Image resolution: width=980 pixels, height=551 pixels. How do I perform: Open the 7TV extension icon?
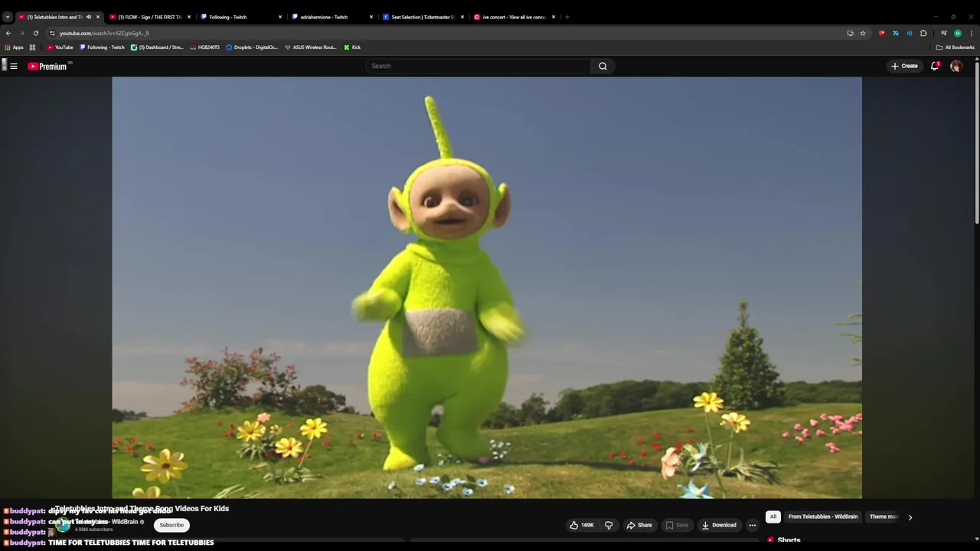pos(896,33)
